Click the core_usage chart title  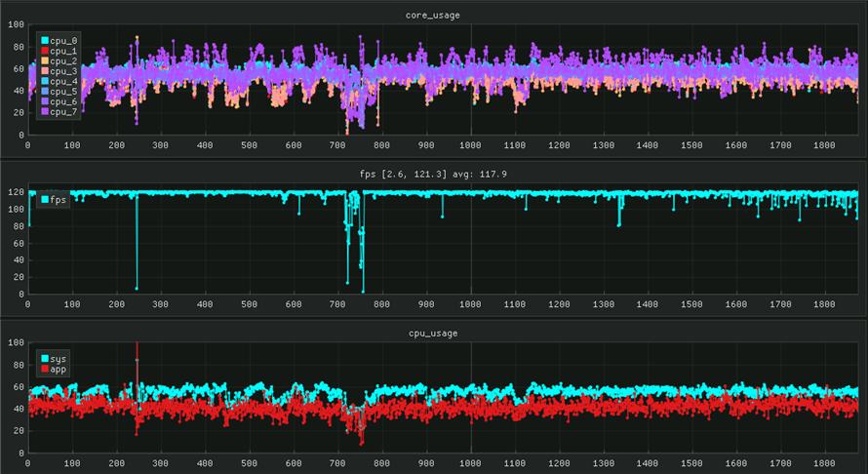[x=433, y=16]
